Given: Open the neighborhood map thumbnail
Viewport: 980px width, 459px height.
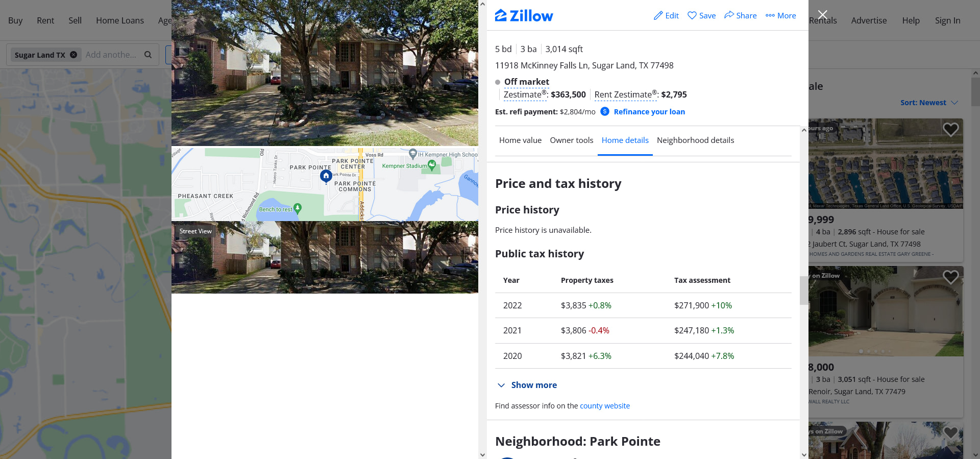Looking at the screenshot, I should (325, 184).
